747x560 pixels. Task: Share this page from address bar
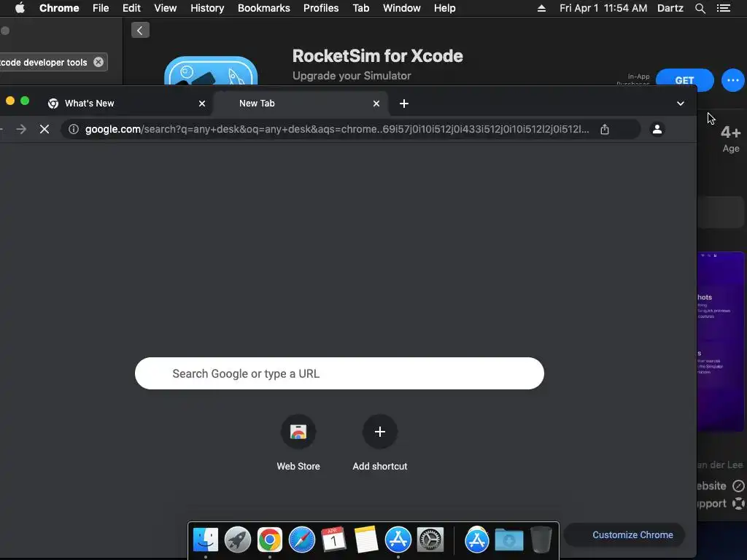coord(605,129)
